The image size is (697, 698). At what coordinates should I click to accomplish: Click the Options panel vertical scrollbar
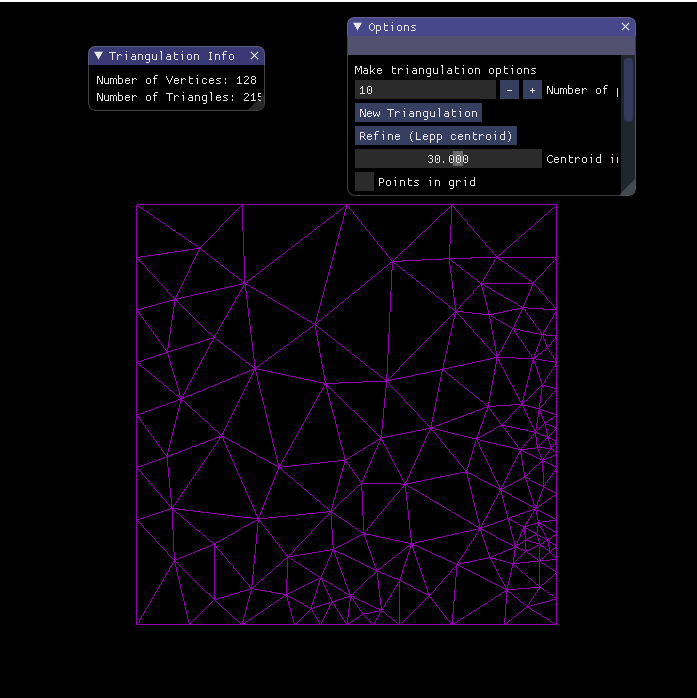[x=628, y=90]
